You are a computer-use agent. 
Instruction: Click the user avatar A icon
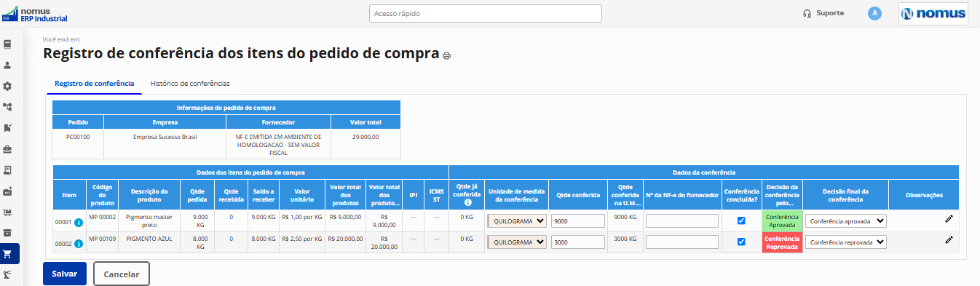coord(874,13)
